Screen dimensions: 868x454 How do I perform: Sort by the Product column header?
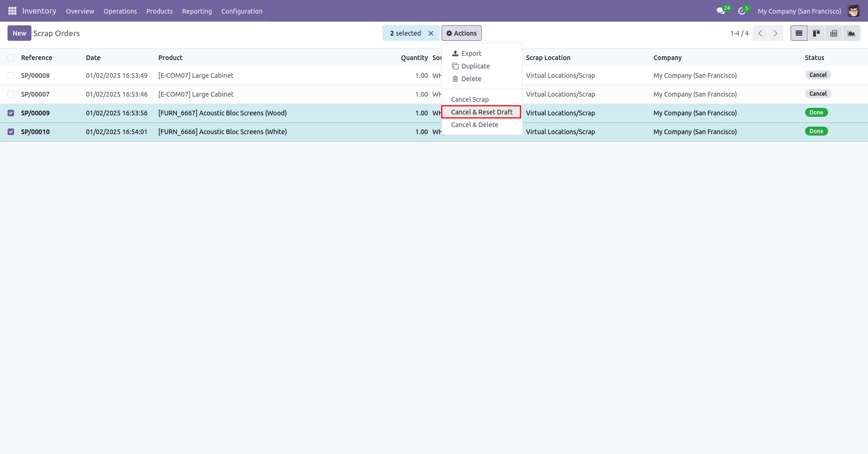[170, 58]
